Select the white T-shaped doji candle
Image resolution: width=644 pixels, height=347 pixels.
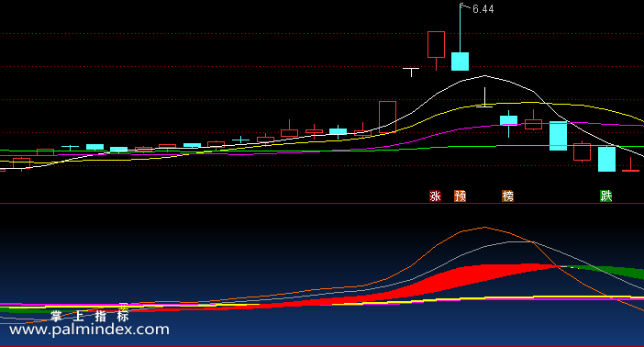[x=411, y=72]
